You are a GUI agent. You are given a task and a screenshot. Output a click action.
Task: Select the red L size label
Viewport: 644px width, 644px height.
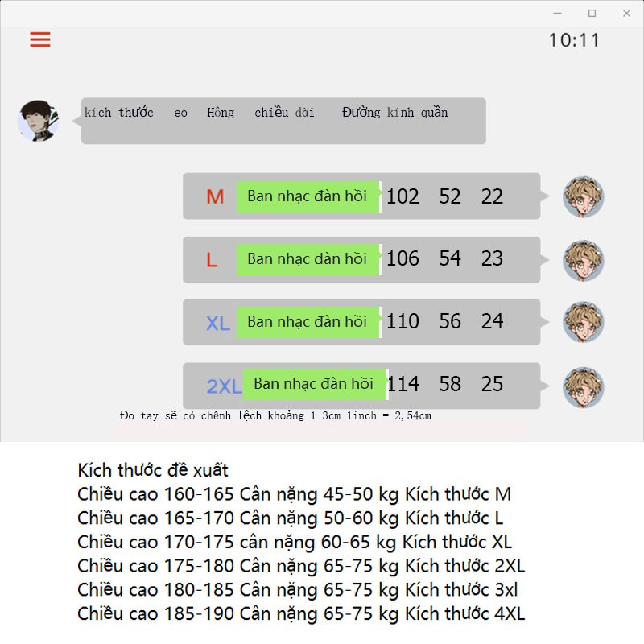pos(212,260)
